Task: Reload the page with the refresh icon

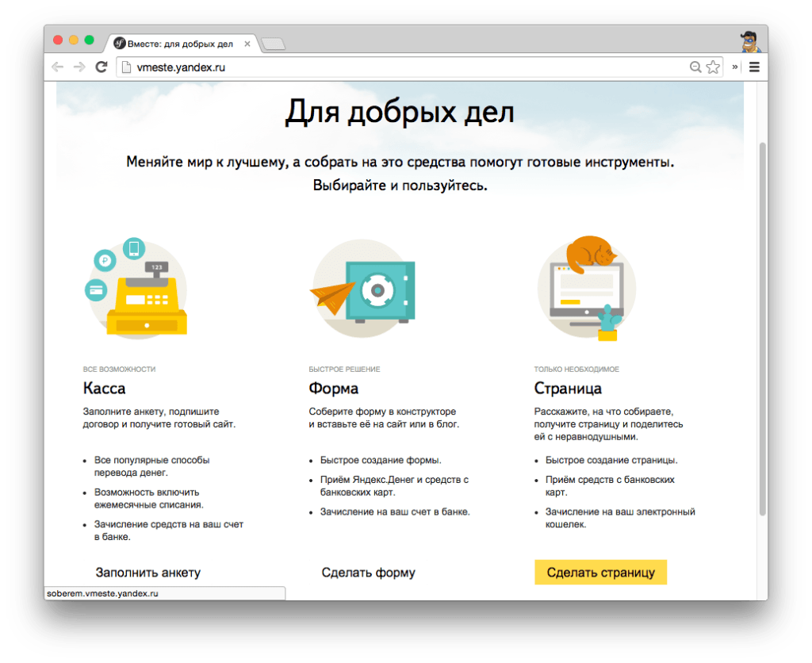Action: [101, 67]
